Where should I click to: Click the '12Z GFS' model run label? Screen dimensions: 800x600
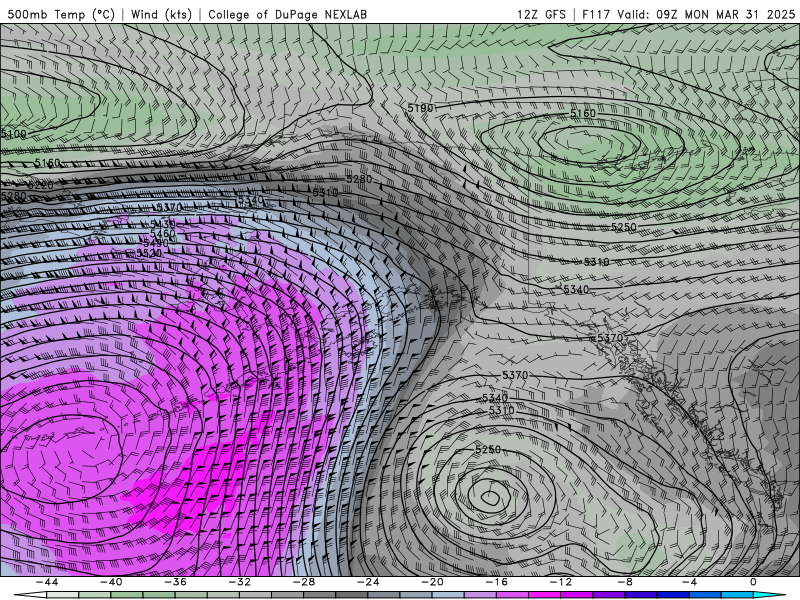click(x=541, y=14)
